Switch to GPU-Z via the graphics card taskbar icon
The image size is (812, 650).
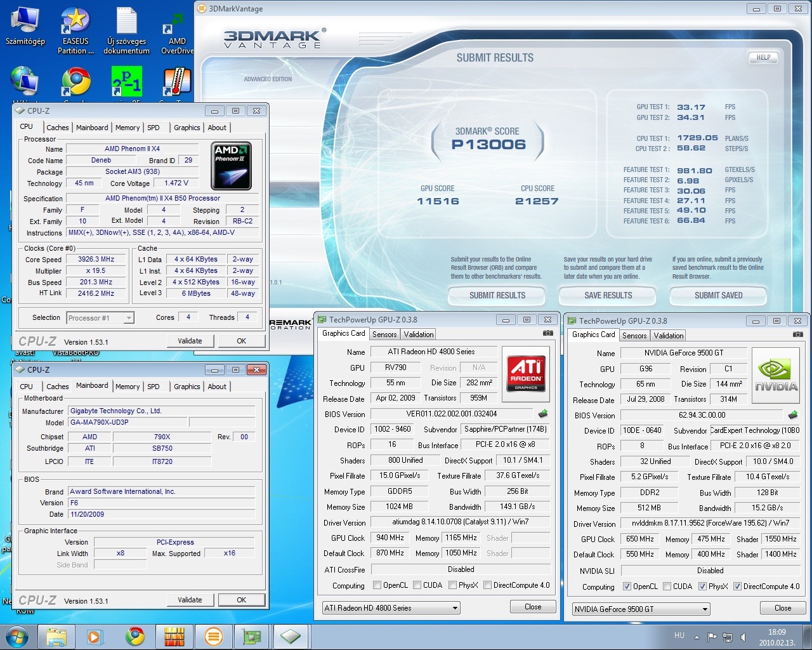(252, 636)
